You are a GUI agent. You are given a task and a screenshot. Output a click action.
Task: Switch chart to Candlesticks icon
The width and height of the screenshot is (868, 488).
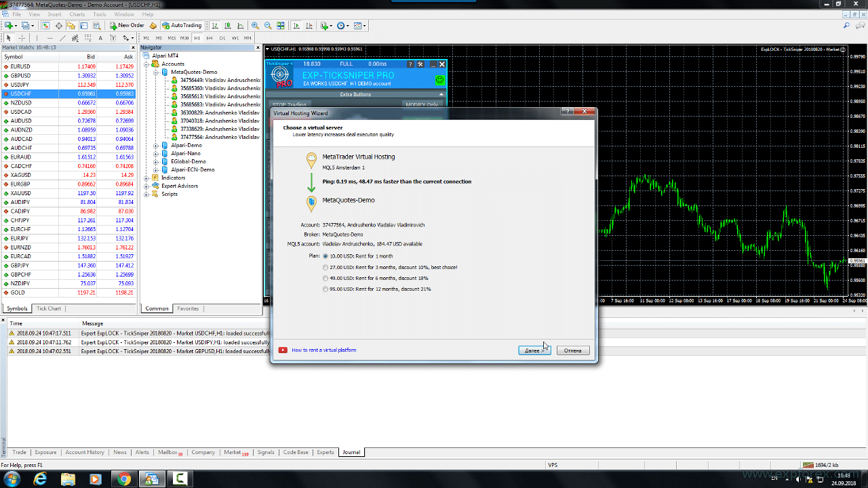tap(228, 26)
